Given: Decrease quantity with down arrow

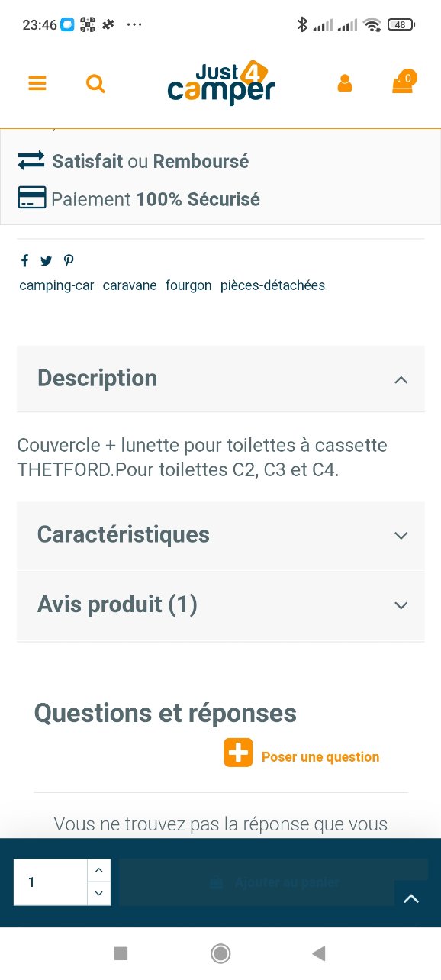Looking at the screenshot, I should [x=98, y=894].
